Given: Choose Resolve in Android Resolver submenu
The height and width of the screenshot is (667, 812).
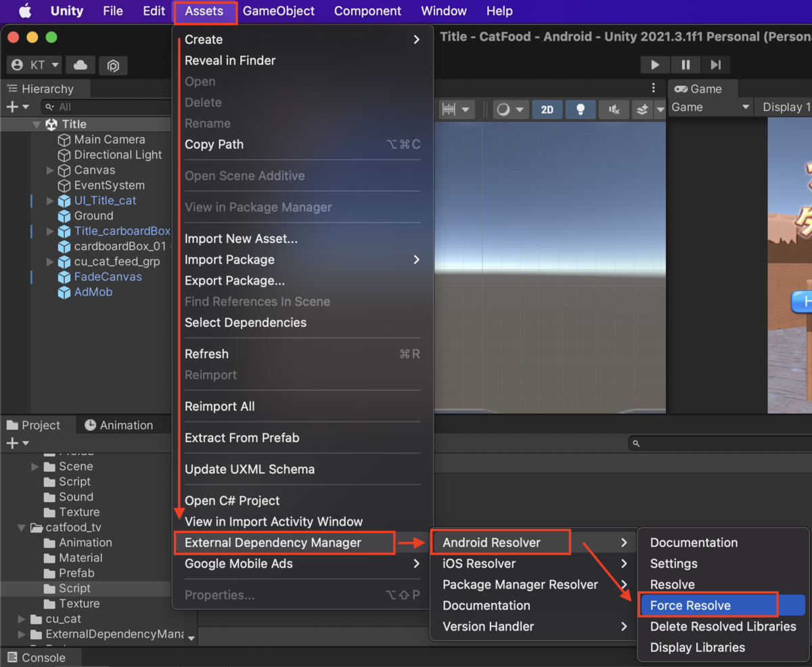Looking at the screenshot, I should [x=722, y=584].
